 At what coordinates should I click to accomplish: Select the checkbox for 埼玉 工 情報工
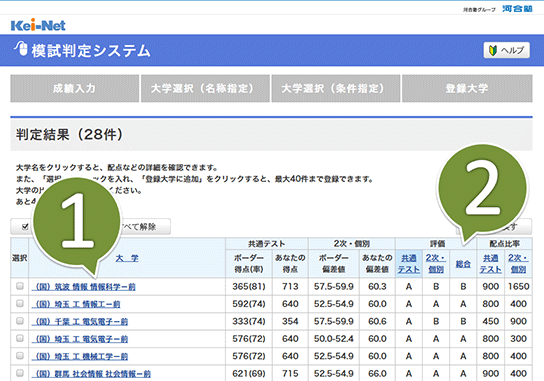tap(20, 303)
